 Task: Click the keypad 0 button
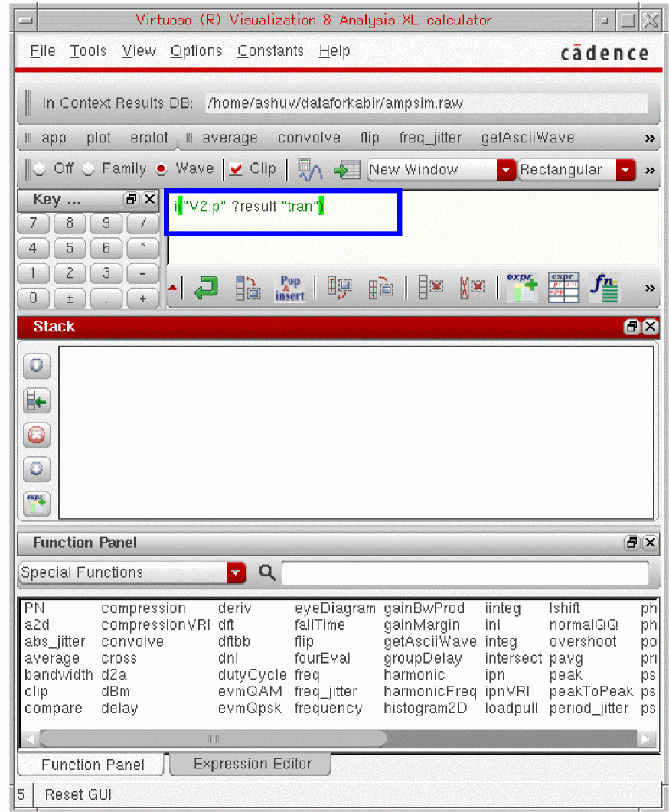[33, 298]
